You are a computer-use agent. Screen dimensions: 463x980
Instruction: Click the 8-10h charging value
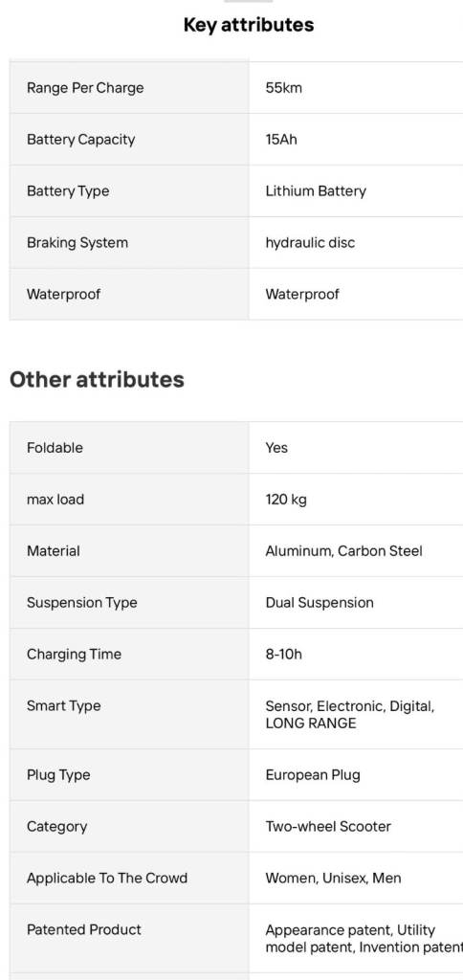point(284,655)
